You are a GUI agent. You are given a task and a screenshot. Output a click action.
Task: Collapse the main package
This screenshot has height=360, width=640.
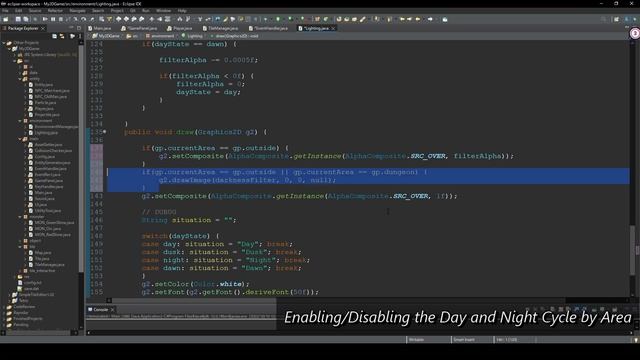click(20, 139)
